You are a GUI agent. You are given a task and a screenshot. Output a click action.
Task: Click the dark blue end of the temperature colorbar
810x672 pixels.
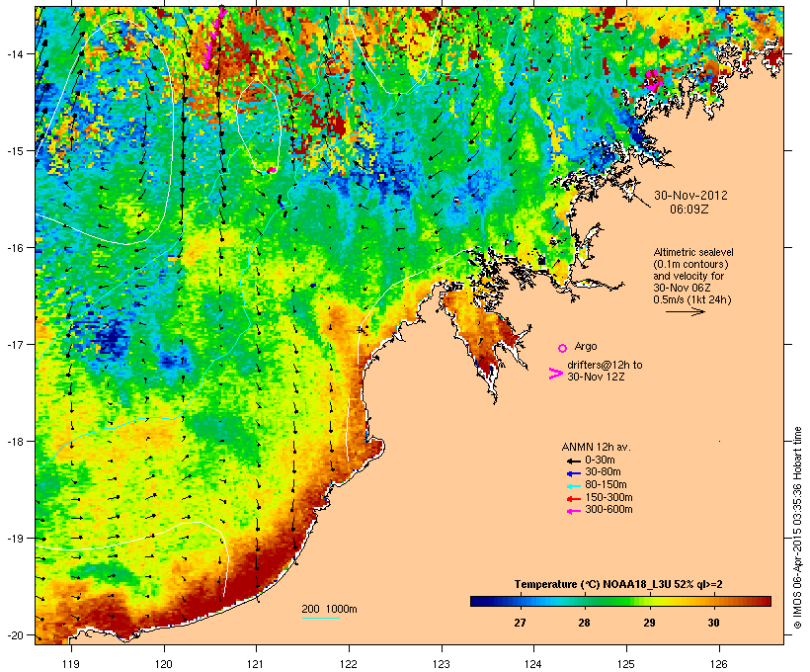pos(478,601)
